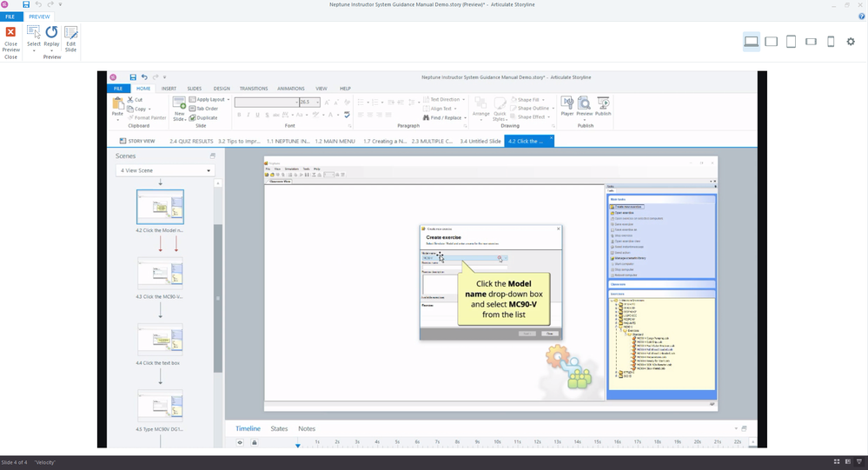Viewport: 868px width, 470px height.
Task: Click the Publish button in ribbon
Action: pyautogui.click(x=603, y=106)
